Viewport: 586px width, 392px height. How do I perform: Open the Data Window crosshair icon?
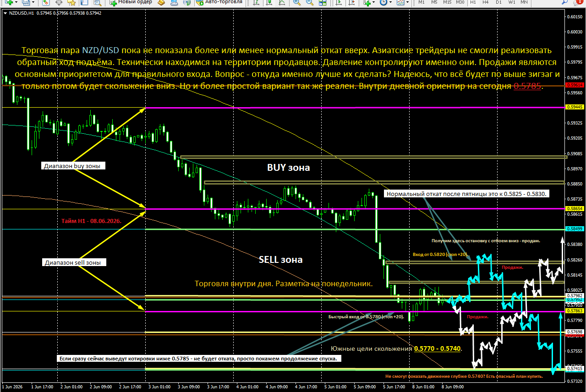59,2
